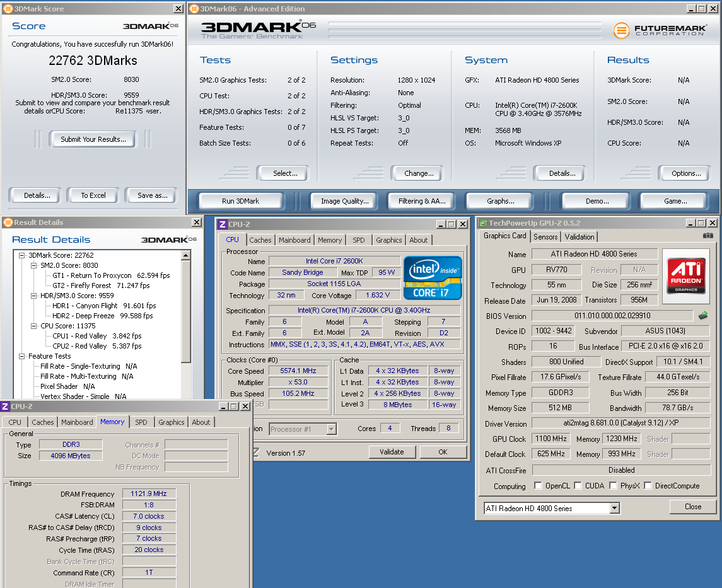Close the 3DMark Score window

pyautogui.click(x=178, y=9)
